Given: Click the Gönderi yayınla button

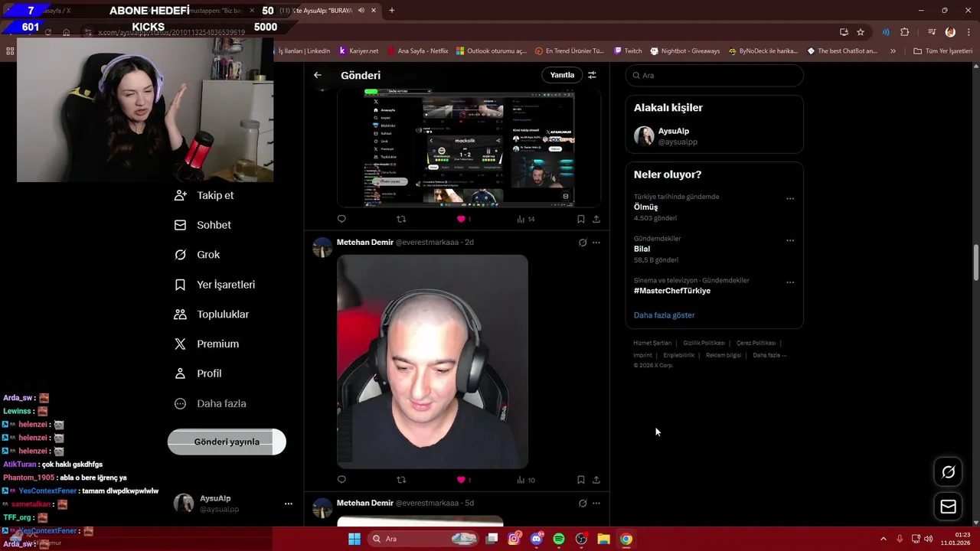Looking at the screenshot, I should tap(227, 442).
